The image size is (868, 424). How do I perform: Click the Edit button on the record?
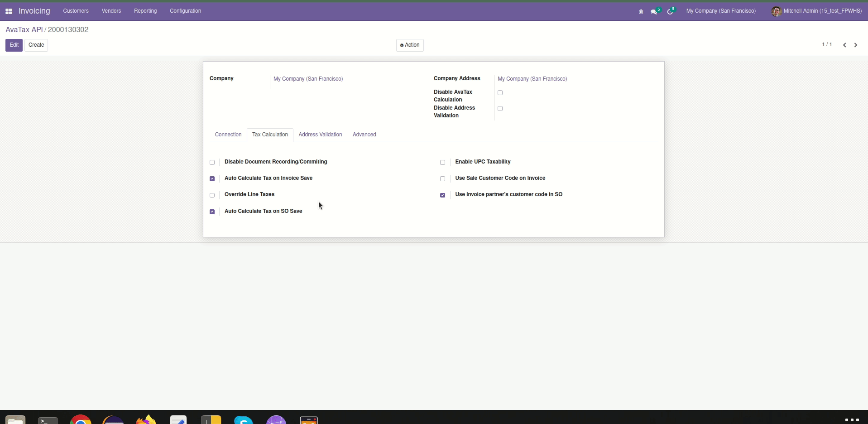click(x=14, y=45)
